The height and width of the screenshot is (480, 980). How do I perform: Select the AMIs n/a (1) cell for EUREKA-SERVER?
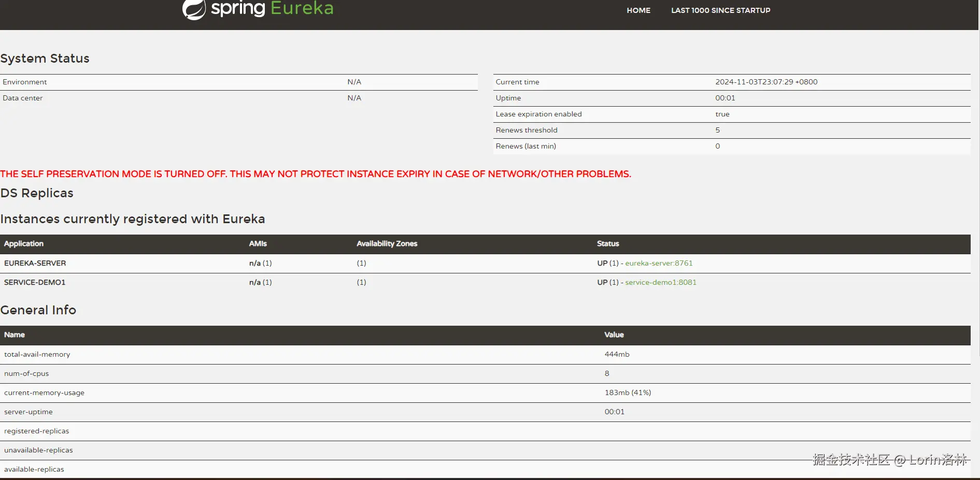click(261, 263)
